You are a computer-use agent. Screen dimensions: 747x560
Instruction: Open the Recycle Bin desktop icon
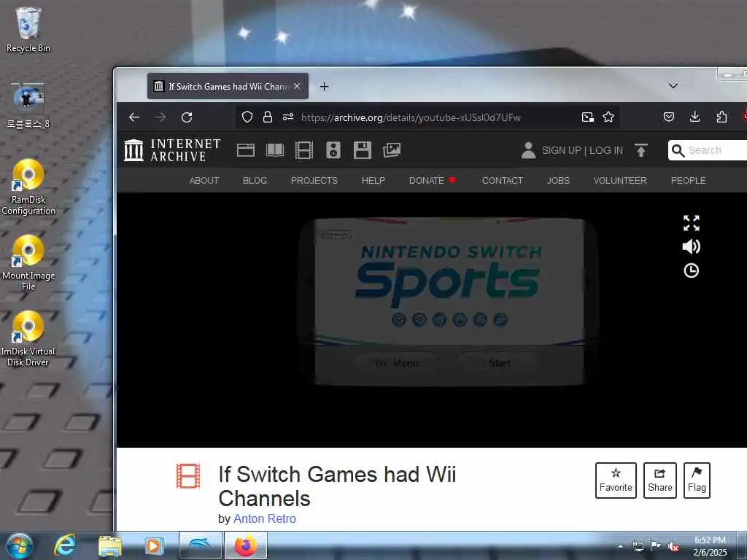pos(28,29)
